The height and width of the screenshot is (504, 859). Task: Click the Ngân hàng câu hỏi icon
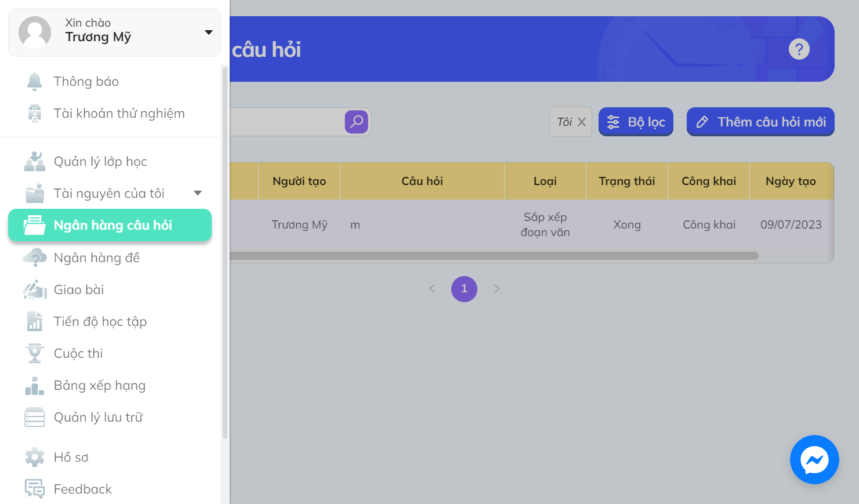(34, 225)
